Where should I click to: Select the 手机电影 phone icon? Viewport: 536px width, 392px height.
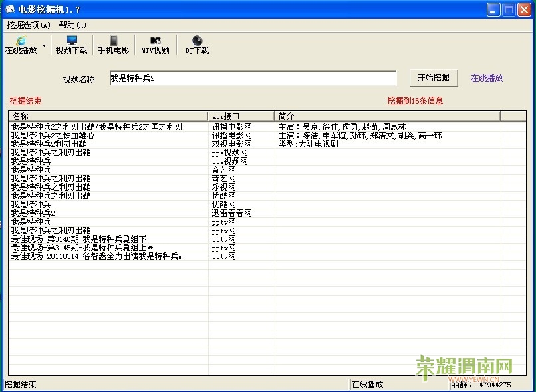tap(114, 41)
